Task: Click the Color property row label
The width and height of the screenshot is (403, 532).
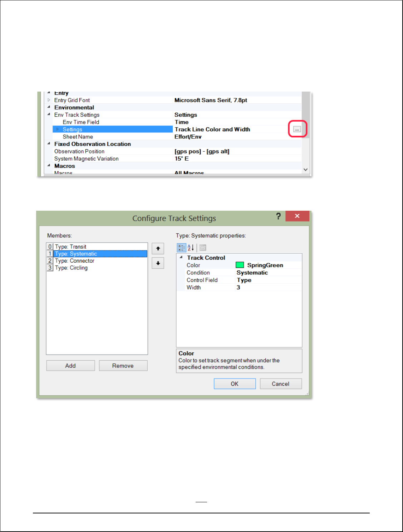Action: [193, 265]
